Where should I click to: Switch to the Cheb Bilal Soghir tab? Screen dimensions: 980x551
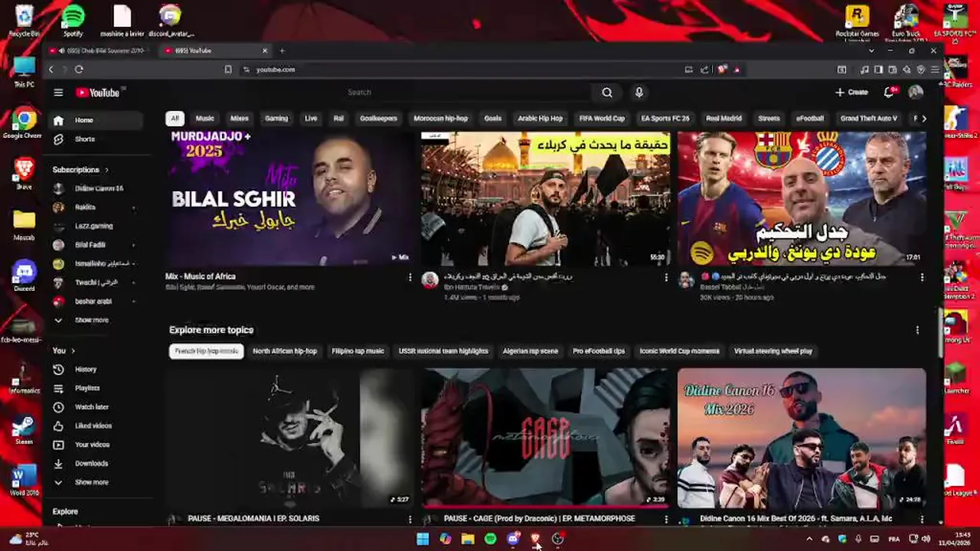100,51
